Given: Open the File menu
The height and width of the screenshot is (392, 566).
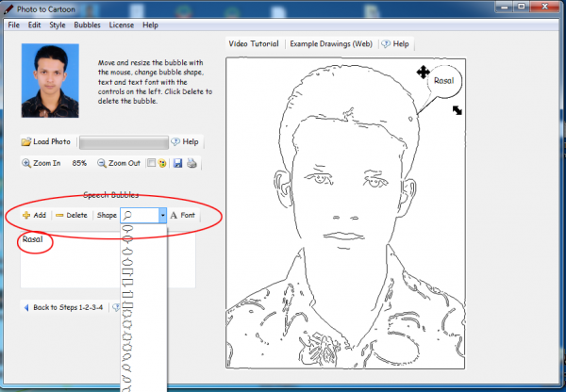Looking at the screenshot, I should [14, 24].
